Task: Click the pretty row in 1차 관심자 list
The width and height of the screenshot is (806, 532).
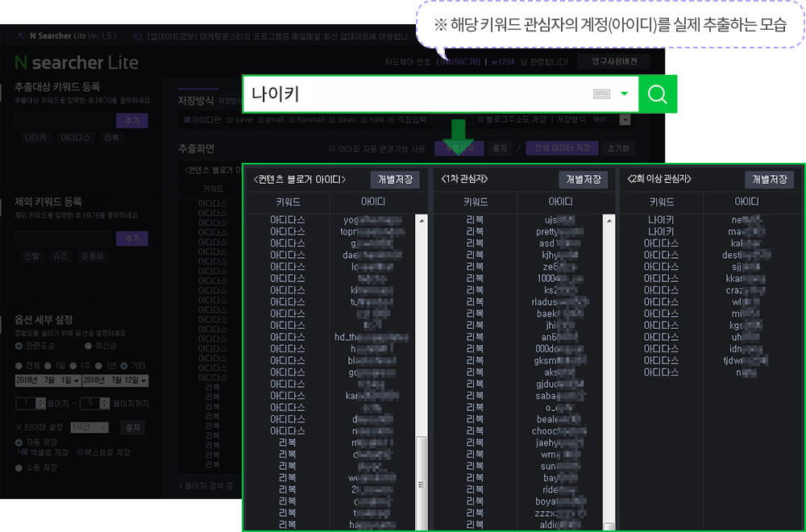Action: click(x=519, y=232)
